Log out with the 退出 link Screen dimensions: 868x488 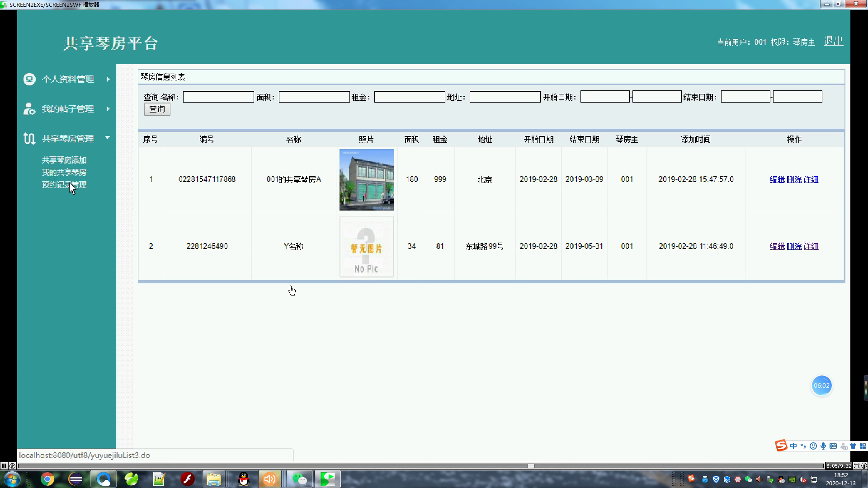tap(833, 41)
